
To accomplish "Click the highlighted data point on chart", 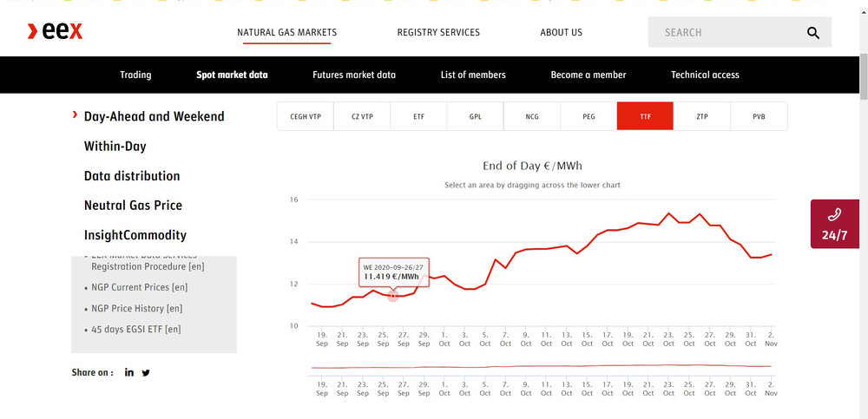I will [392, 296].
